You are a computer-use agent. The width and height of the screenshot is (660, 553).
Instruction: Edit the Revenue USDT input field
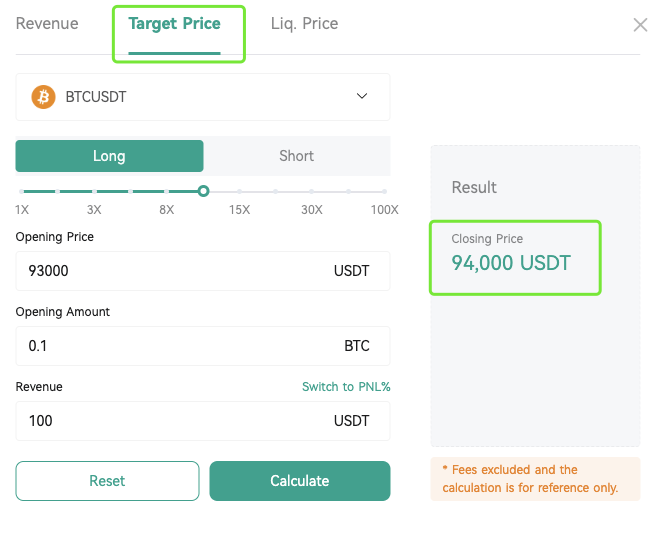203,421
